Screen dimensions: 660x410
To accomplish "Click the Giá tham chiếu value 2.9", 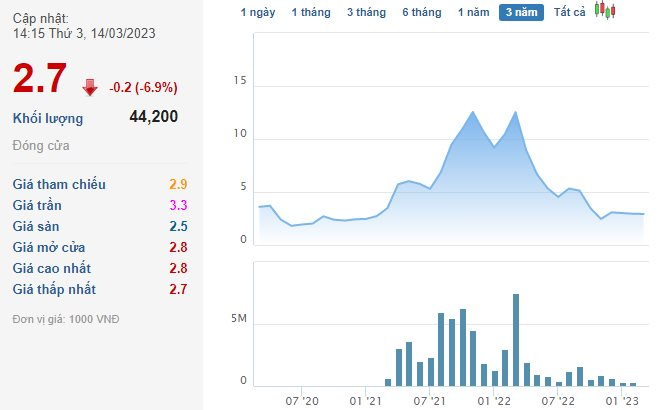I will (x=179, y=184).
